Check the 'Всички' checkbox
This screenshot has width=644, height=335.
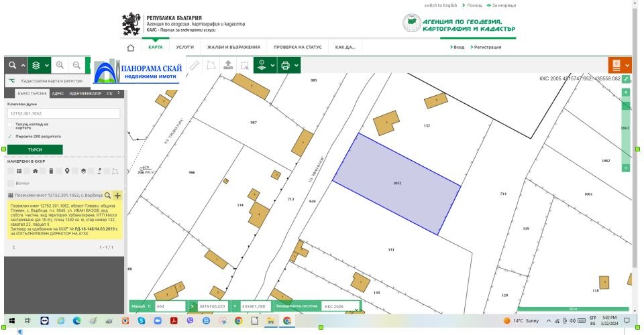click(x=10, y=183)
